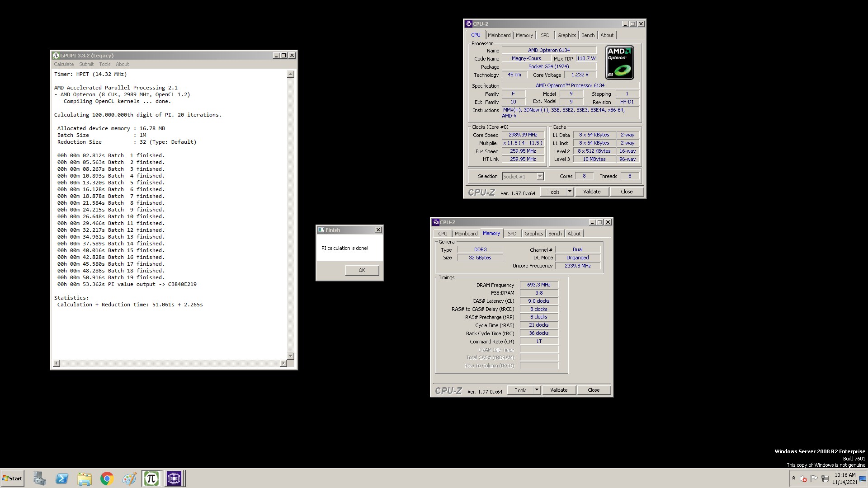
Task: Open the Submit menu in GPUPI
Action: tap(86, 64)
